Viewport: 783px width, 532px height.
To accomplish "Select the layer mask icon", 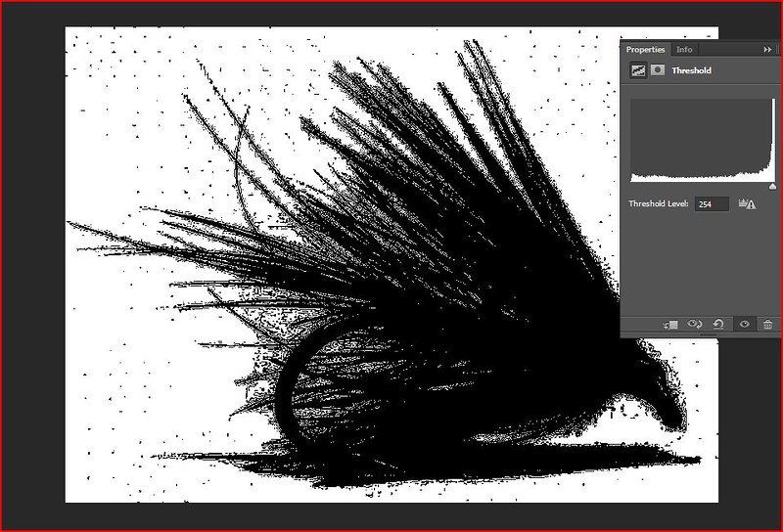I will click(656, 70).
